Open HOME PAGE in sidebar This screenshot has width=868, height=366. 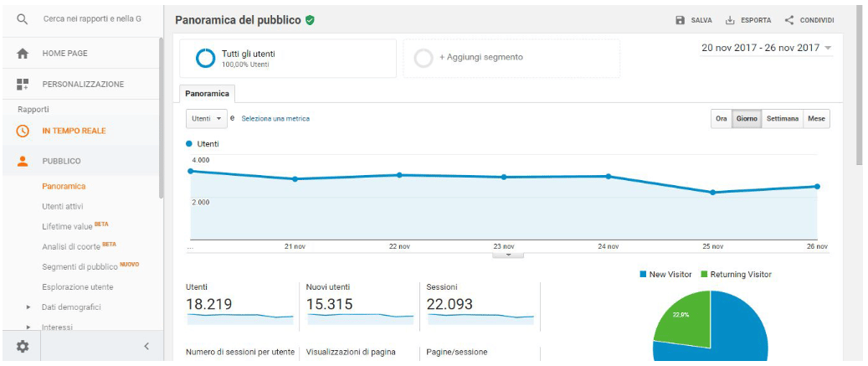coord(64,54)
